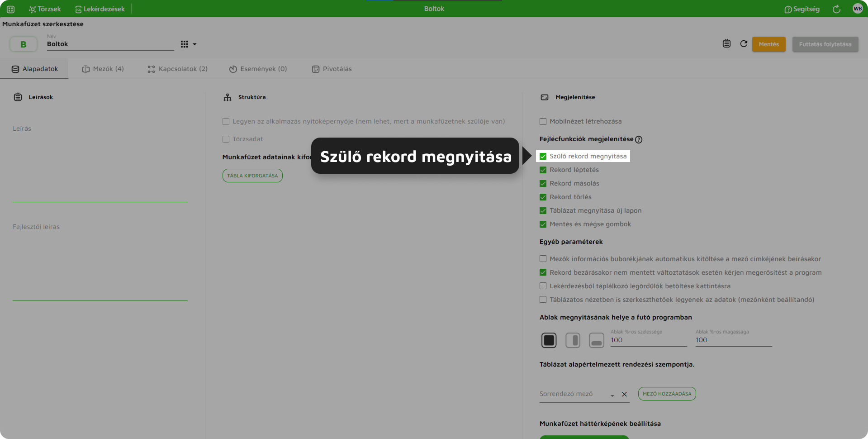Image resolution: width=868 pixels, height=439 pixels.
Task: Click the TÁBLA KIFORGATÁSA button
Action: pos(252,176)
